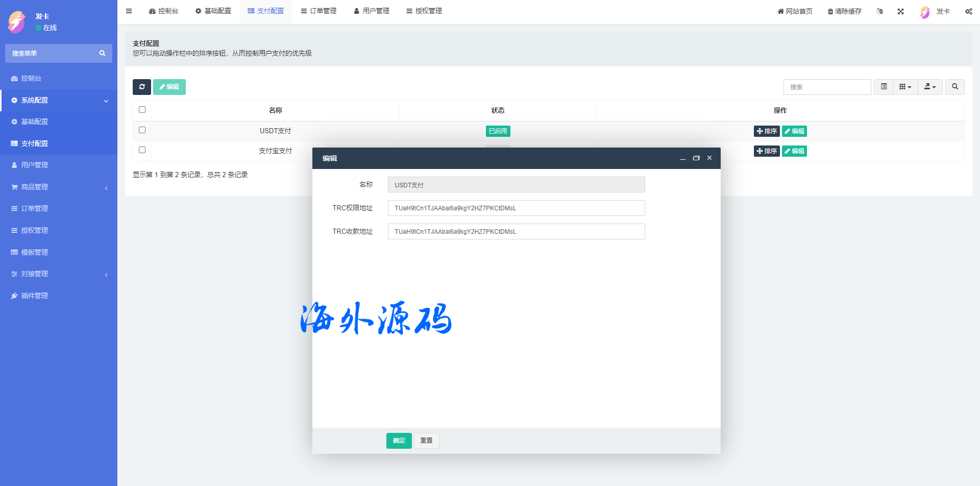Click the 排序 sort handle for USDT支付
This screenshot has width=980, height=486.
click(x=766, y=131)
